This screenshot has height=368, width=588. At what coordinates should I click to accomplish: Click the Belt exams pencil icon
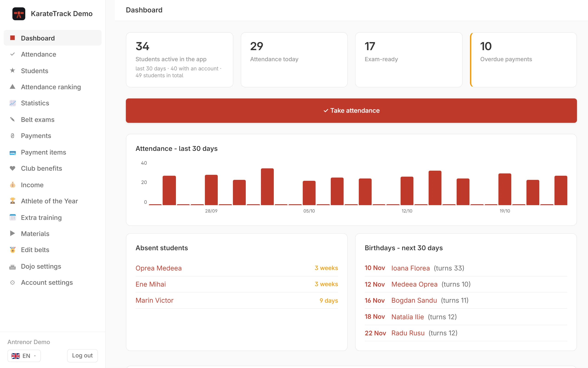pos(12,119)
